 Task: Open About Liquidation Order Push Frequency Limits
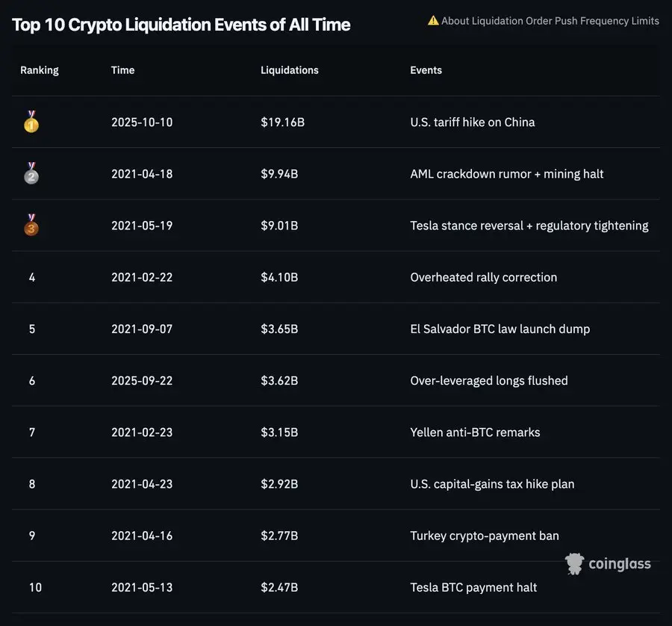[x=550, y=21]
